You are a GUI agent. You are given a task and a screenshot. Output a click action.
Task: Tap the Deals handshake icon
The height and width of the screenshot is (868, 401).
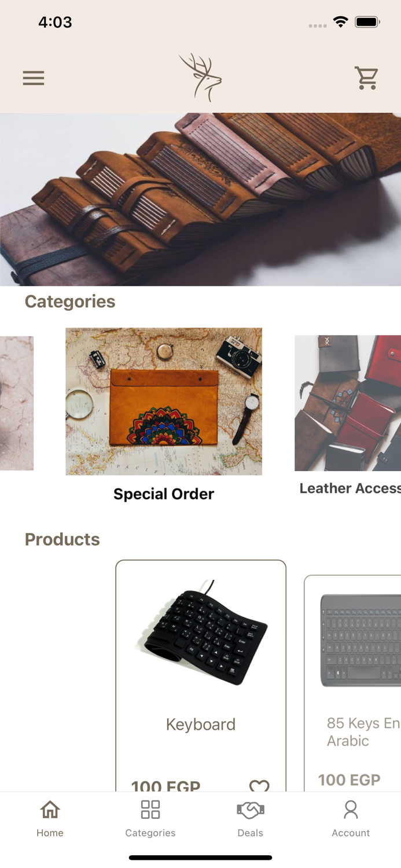(x=251, y=810)
